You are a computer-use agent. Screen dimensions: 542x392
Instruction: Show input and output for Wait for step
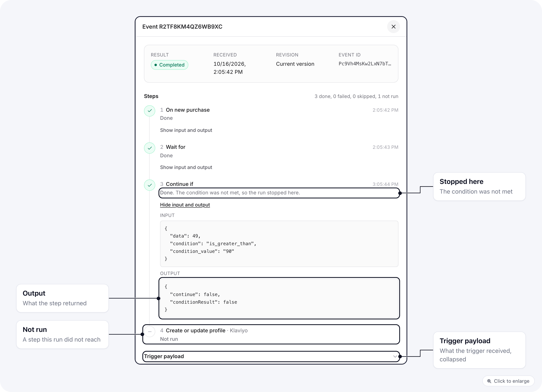(186, 167)
